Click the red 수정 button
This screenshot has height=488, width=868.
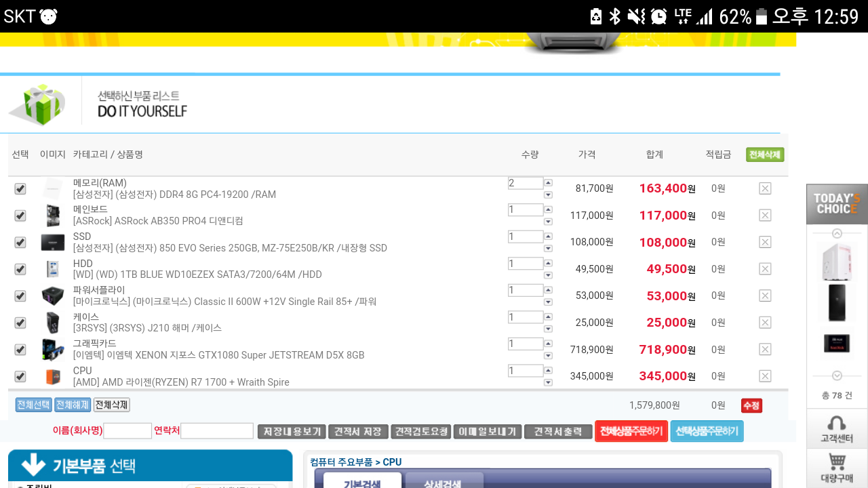[x=751, y=405]
